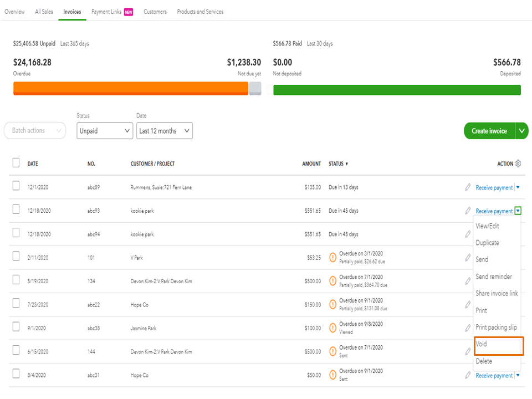Click the edit pencil for invoice 134
The width and height of the screenshot is (532, 399).
pyautogui.click(x=468, y=281)
